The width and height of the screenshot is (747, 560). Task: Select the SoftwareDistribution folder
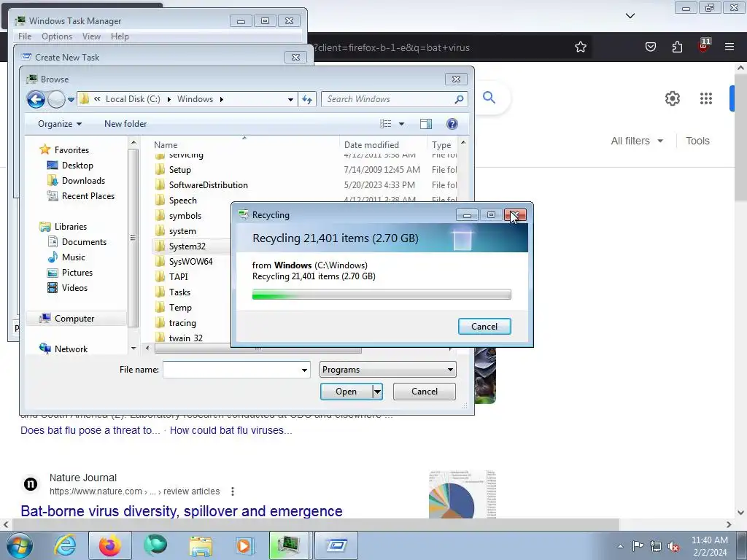pyautogui.click(x=208, y=185)
